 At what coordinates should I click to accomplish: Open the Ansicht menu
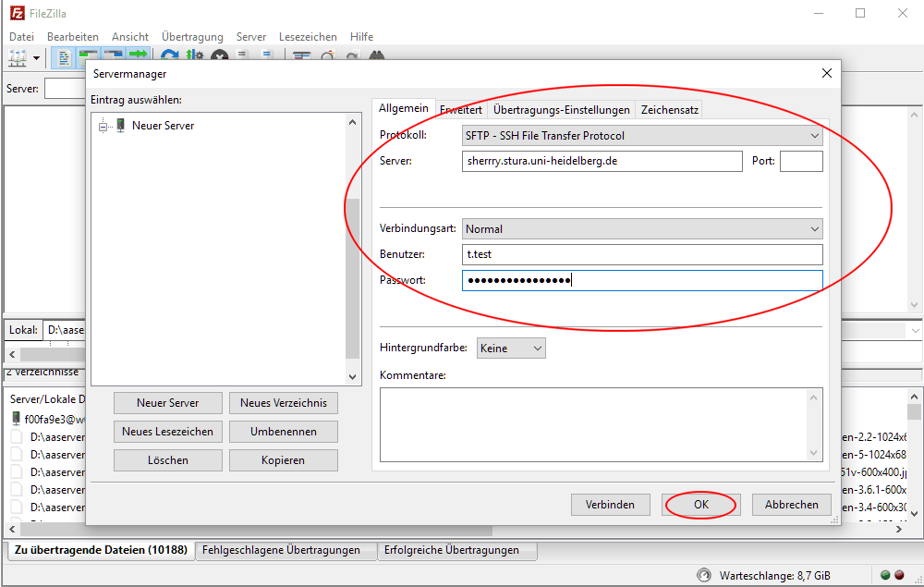tap(130, 37)
